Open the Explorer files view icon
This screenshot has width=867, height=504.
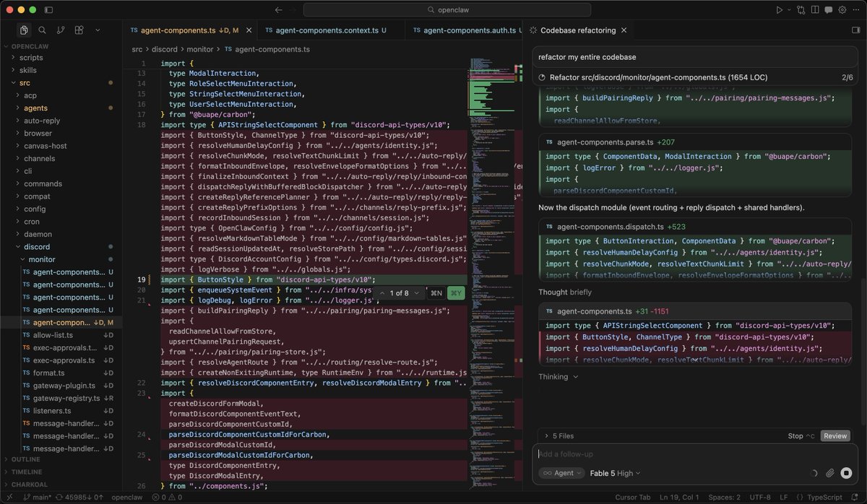click(24, 30)
